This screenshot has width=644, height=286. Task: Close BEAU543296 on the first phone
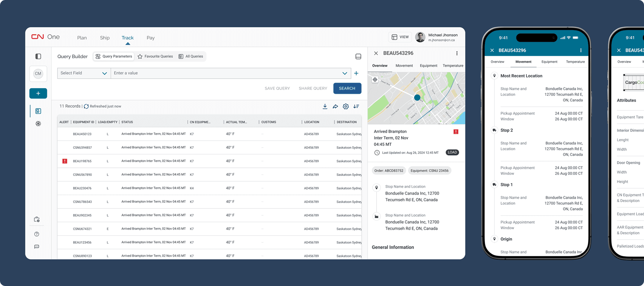492,50
